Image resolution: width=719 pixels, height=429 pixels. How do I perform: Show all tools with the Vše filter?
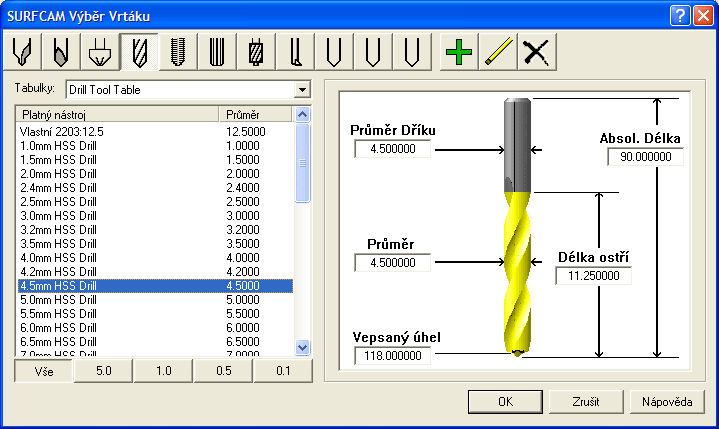pos(44,371)
